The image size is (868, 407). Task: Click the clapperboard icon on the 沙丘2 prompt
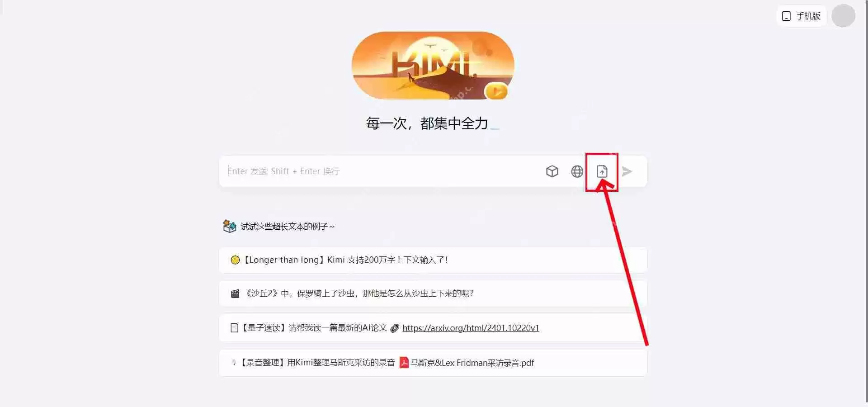tap(235, 293)
